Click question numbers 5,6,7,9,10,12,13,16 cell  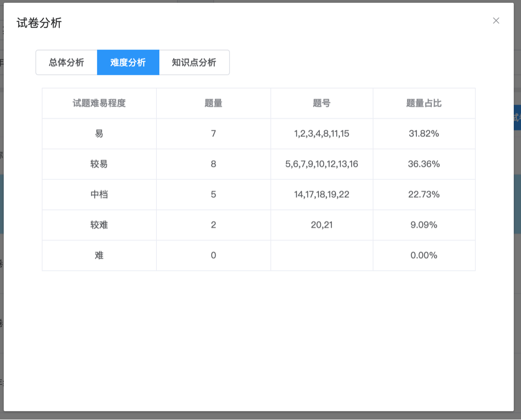coord(322,164)
